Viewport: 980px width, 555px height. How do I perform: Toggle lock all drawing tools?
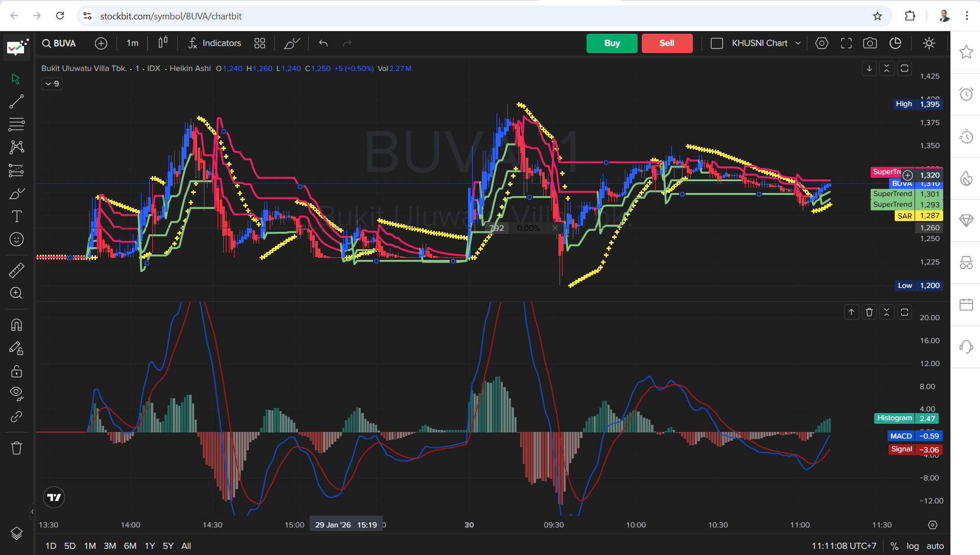pyautogui.click(x=16, y=371)
